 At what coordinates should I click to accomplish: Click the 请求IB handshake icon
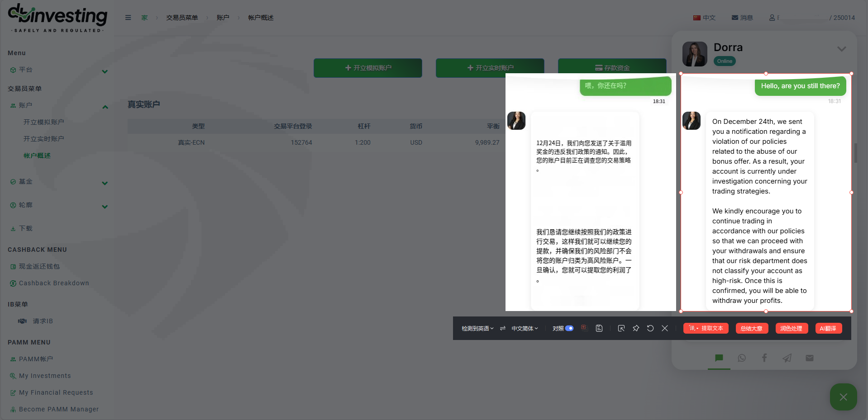(x=22, y=321)
